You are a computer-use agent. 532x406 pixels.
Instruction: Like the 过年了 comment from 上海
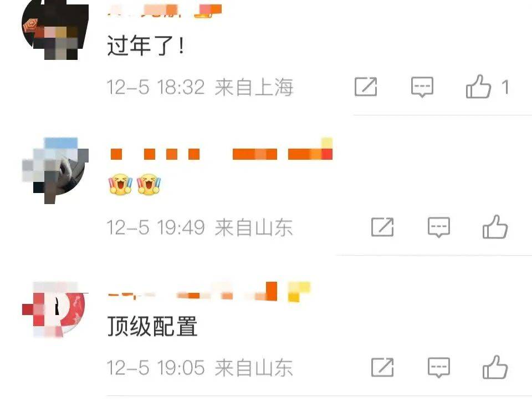click(478, 87)
